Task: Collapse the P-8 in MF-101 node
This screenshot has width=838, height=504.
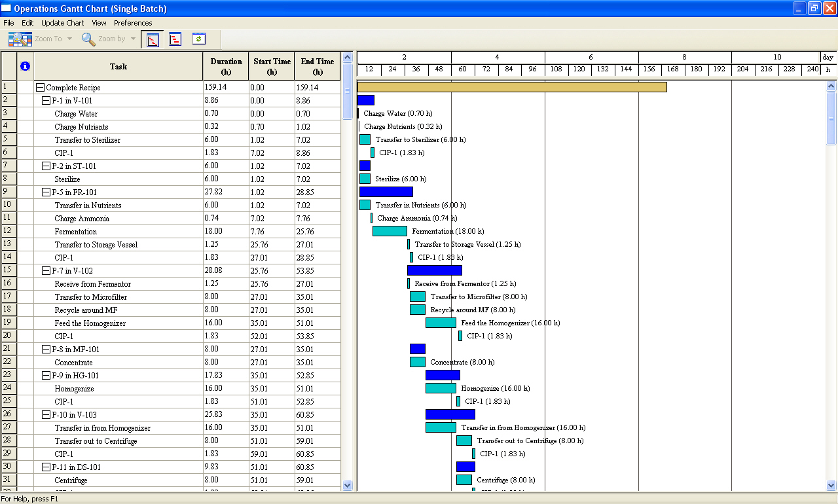Action: pyautogui.click(x=46, y=350)
